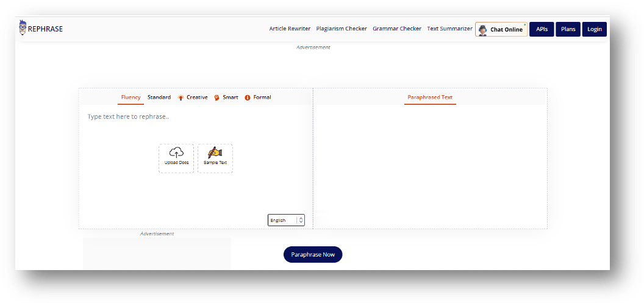The width and height of the screenshot is (644, 303).
Task: Open the Grammar Checker link
Action: click(397, 29)
